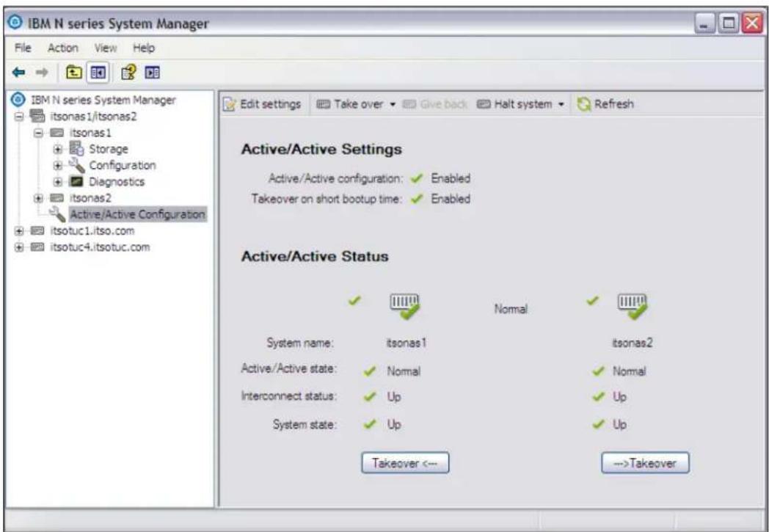Click the Active/Active Configuration wrench icon

57,214
